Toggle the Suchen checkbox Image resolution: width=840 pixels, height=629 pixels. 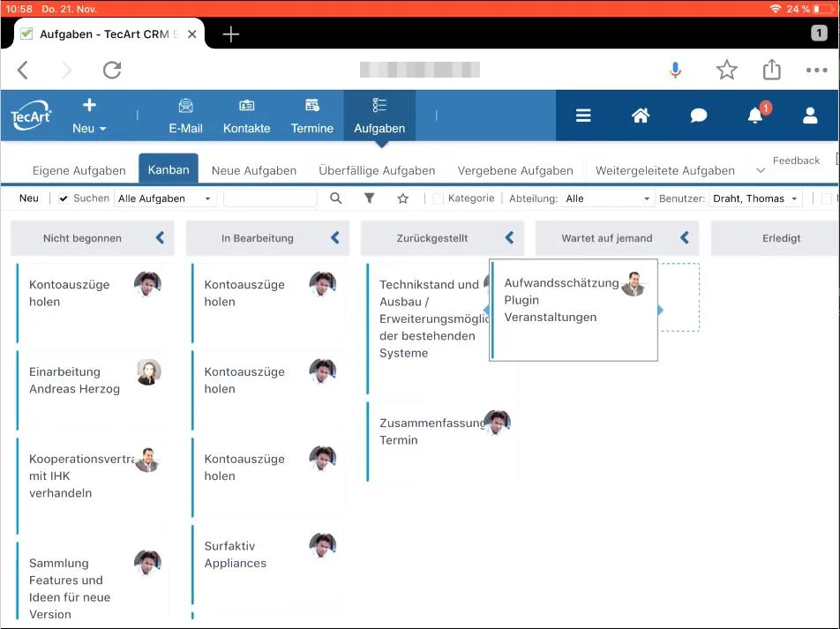coord(64,198)
